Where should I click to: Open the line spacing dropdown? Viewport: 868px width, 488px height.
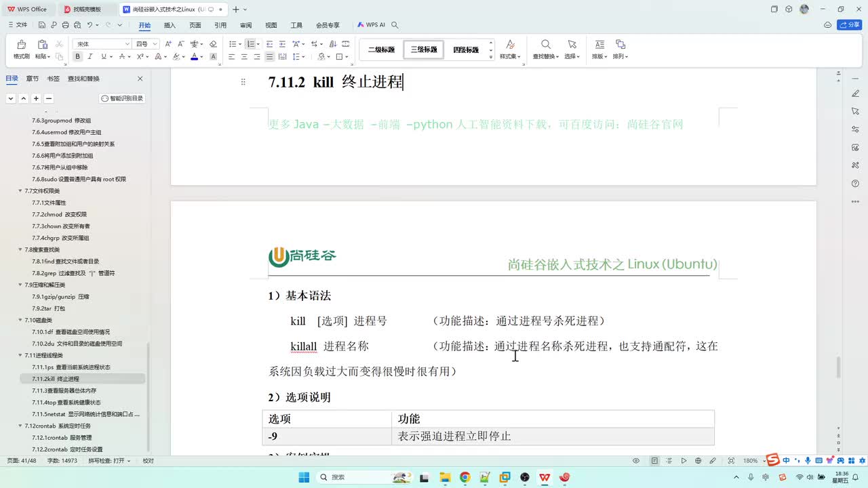pyautogui.click(x=302, y=57)
